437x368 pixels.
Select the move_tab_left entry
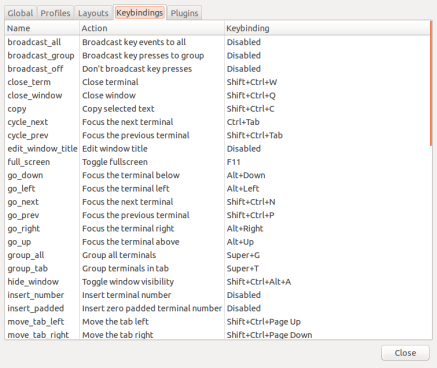36,322
